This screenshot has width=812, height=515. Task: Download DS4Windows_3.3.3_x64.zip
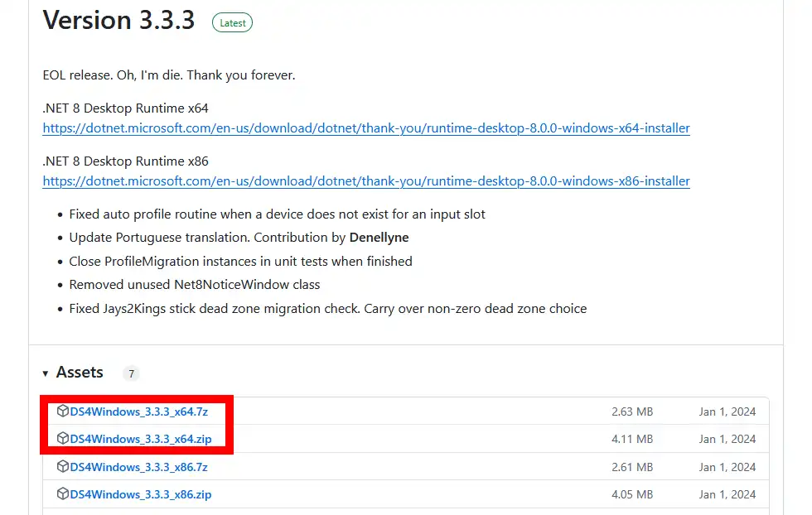(x=141, y=440)
